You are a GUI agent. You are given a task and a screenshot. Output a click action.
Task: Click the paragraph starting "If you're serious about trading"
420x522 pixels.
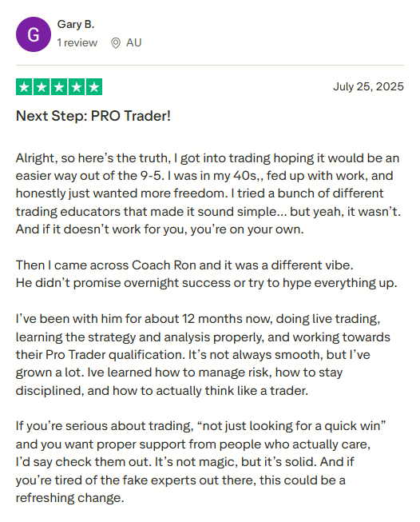(201, 462)
